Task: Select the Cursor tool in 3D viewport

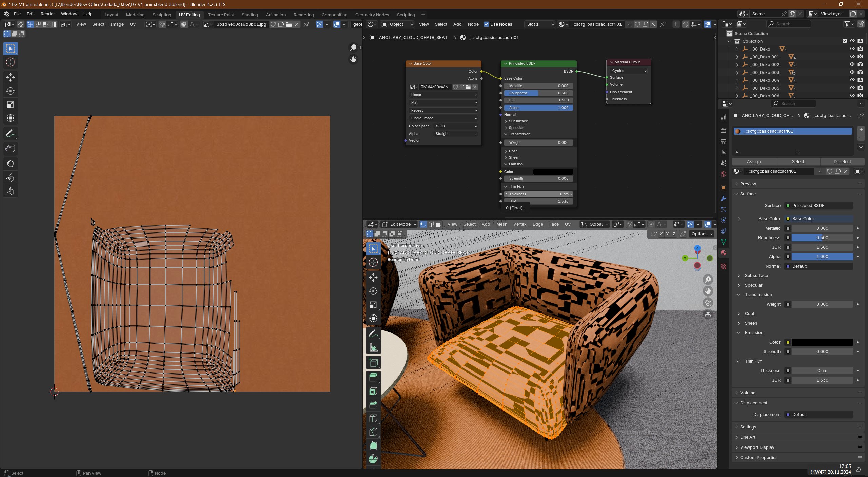Action: point(373,262)
